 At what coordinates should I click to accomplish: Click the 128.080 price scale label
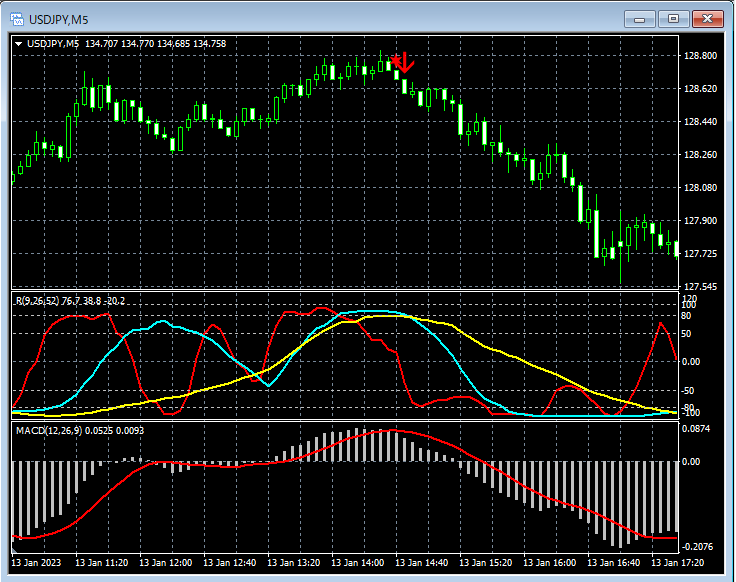702,188
